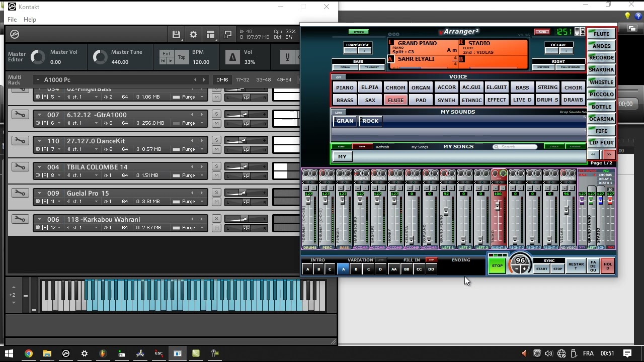Open the wrench icon of DanceKit instrument
Viewport: 644px width, 362px height.
(x=20, y=141)
